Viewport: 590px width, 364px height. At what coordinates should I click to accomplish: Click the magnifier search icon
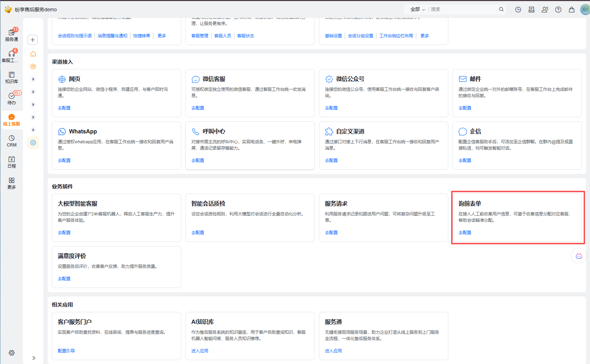pos(501,10)
